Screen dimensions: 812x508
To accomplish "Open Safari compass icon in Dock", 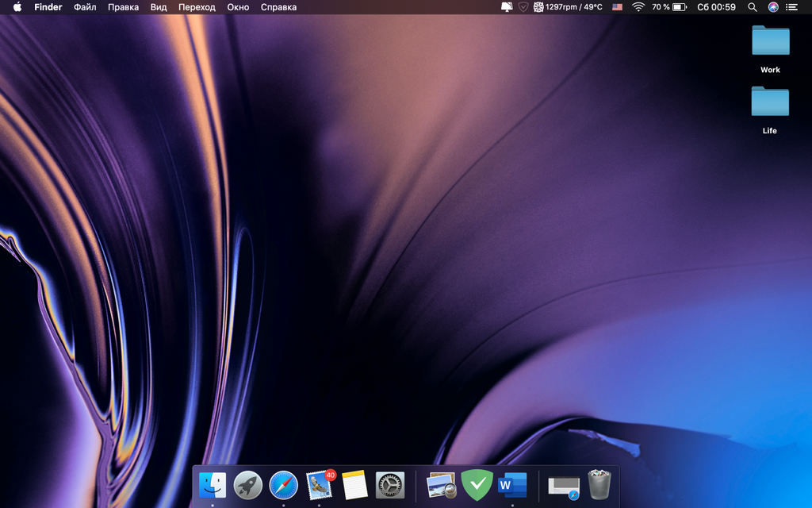I will pos(283,485).
